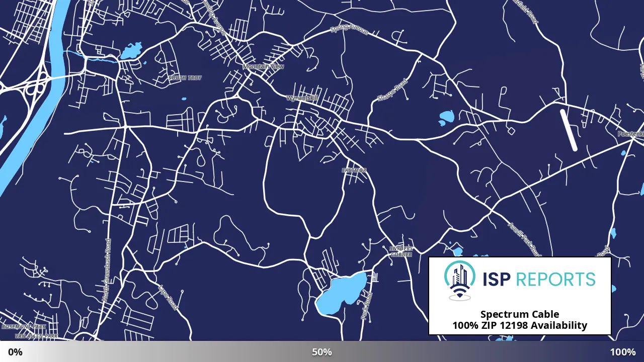Viewport: 644px width, 362px height.
Task: Click the South Troy neighborhood label
Action: coord(185,78)
